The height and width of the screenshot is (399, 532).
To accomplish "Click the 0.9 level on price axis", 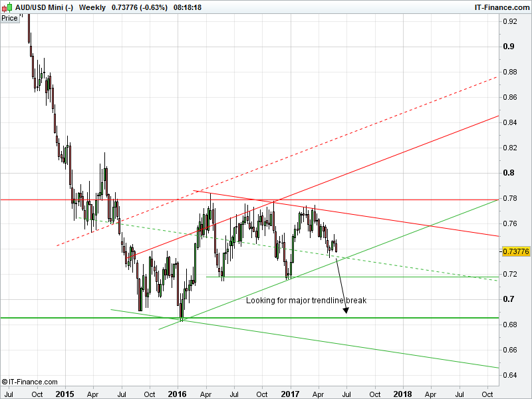I will pyautogui.click(x=508, y=47).
